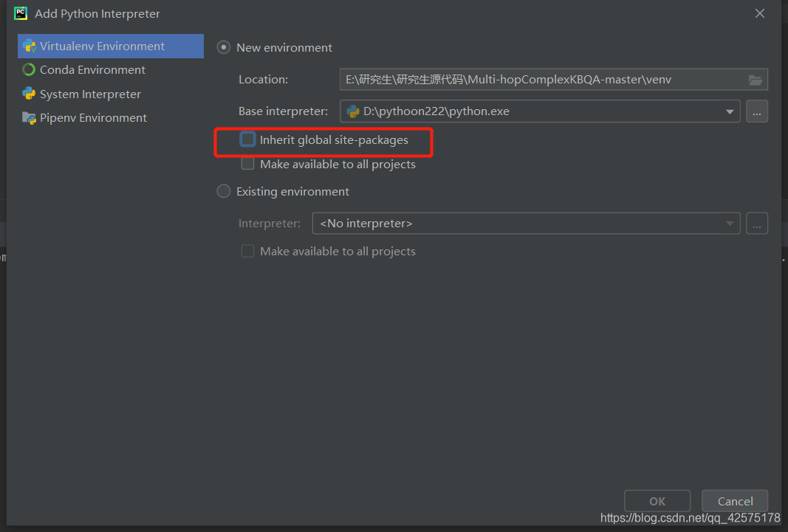The height and width of the screenshot is (532, 788).
Task: Click the Add Python Interpreter title text
Action: pos(97,13)
